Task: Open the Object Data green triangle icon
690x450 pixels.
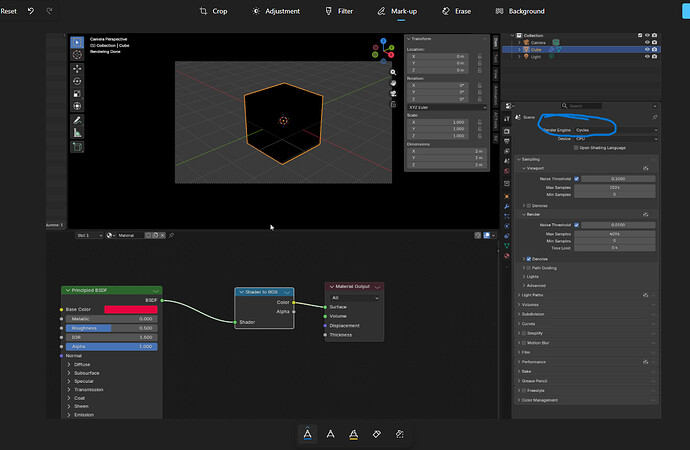Action: point(507,245)
